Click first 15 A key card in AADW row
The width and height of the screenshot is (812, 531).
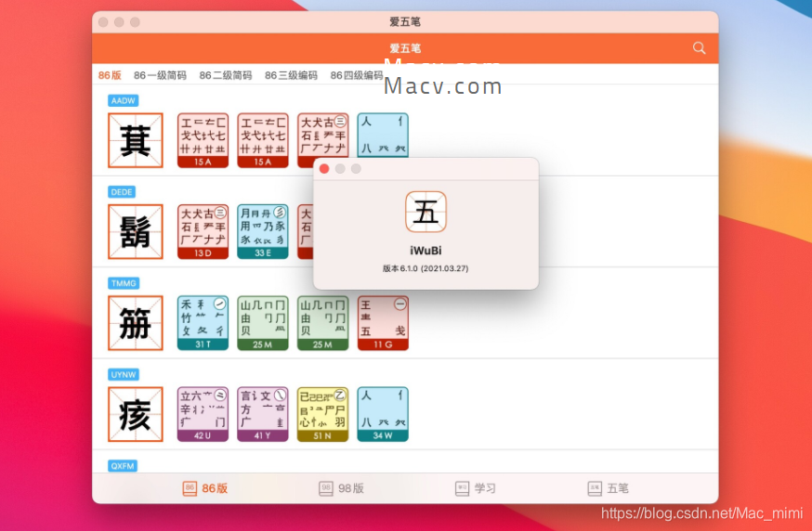tap(203, 140)
